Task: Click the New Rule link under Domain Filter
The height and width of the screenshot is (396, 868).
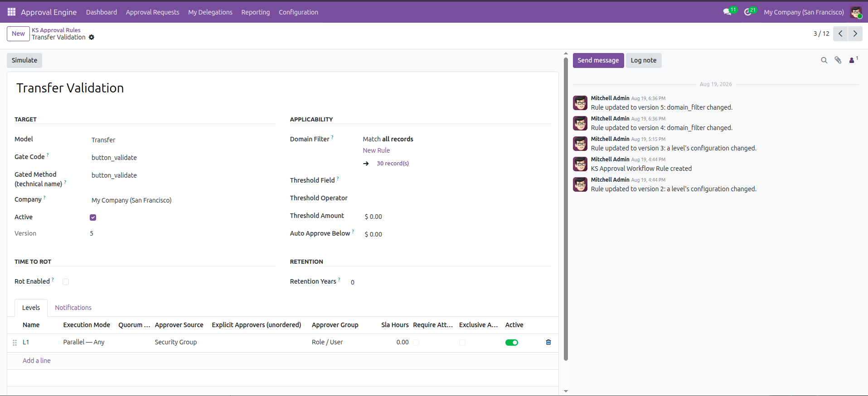Action: point(376,150)
